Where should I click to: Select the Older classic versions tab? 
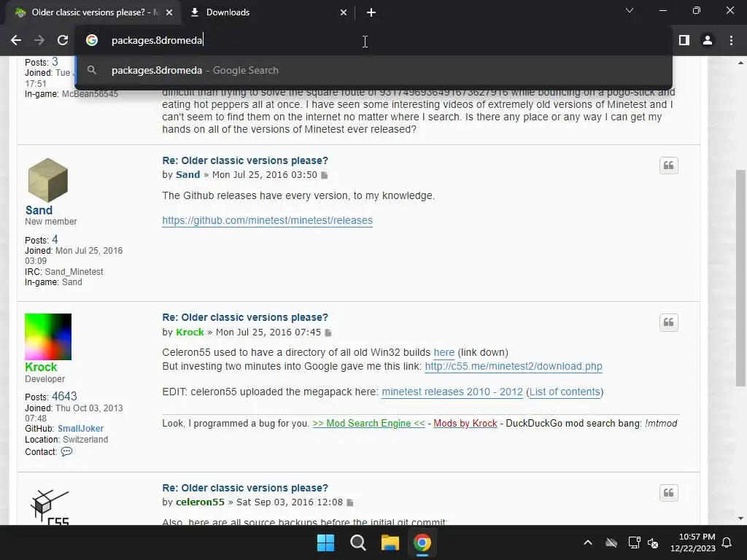tap(93, 12)
